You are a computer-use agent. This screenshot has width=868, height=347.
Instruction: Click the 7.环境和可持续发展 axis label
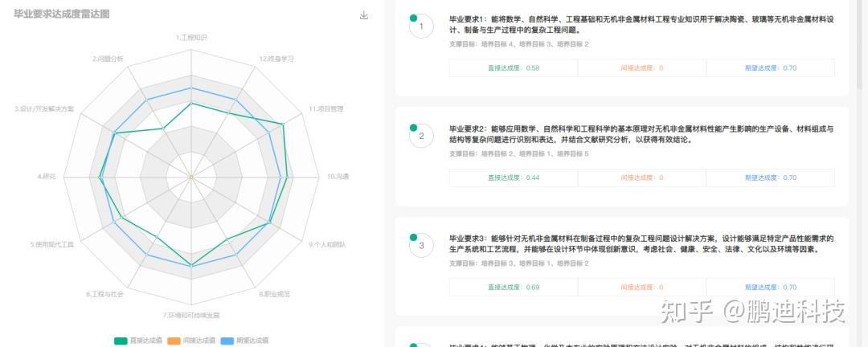191,316
